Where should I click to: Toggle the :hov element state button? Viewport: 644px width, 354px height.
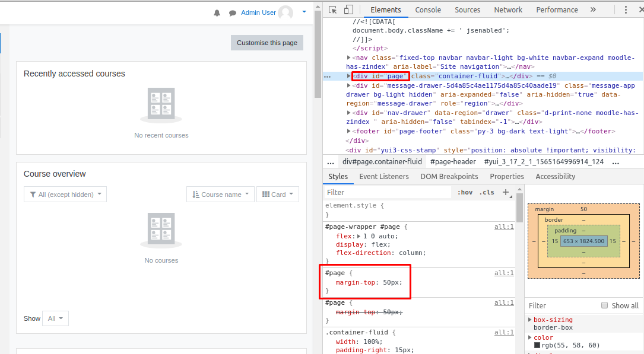465,192
